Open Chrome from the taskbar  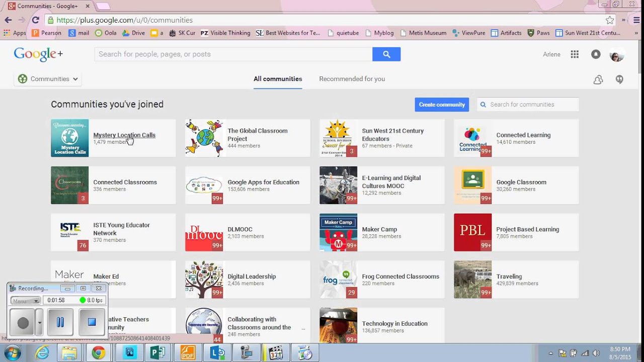pos(99,353)
